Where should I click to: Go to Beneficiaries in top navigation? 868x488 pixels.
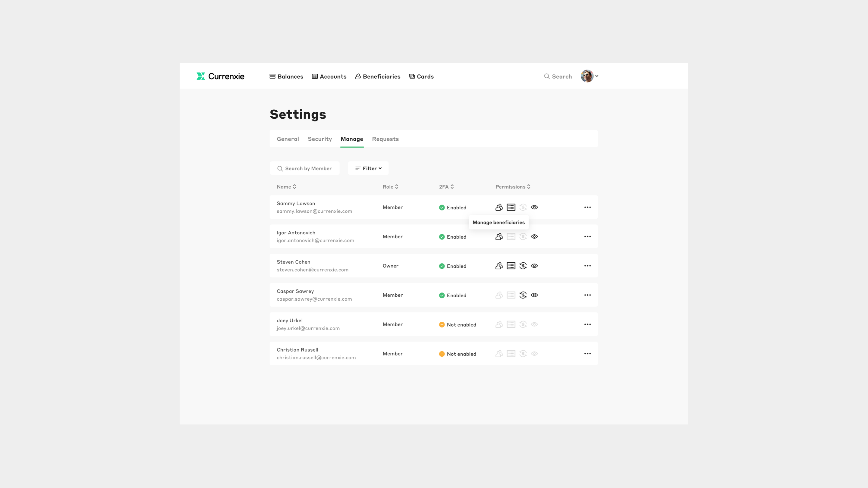tap(377, 77)
